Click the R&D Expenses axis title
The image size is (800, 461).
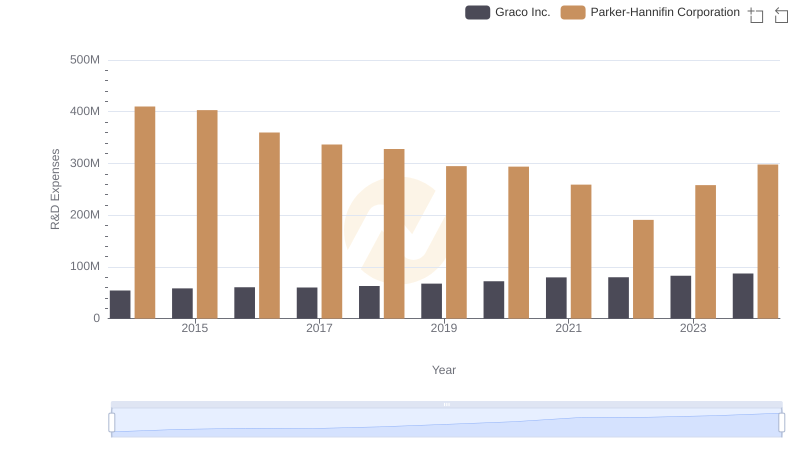[55, 189]
